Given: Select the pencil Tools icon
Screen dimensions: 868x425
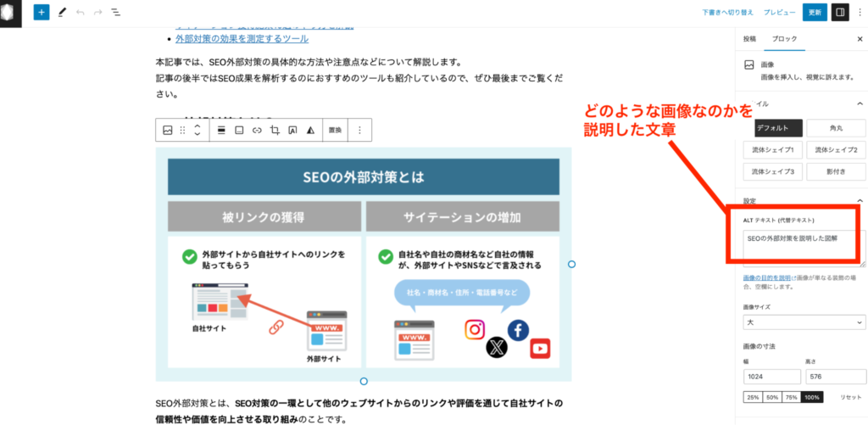Looking at the screenshot, I should point(61,12).
